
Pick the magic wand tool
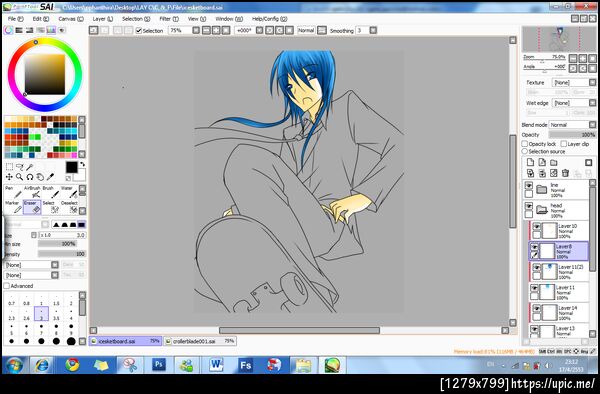pos(29,167)
